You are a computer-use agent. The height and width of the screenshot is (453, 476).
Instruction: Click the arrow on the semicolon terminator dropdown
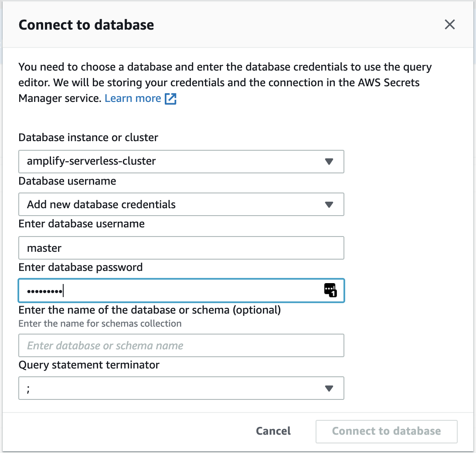click(329, 389)
